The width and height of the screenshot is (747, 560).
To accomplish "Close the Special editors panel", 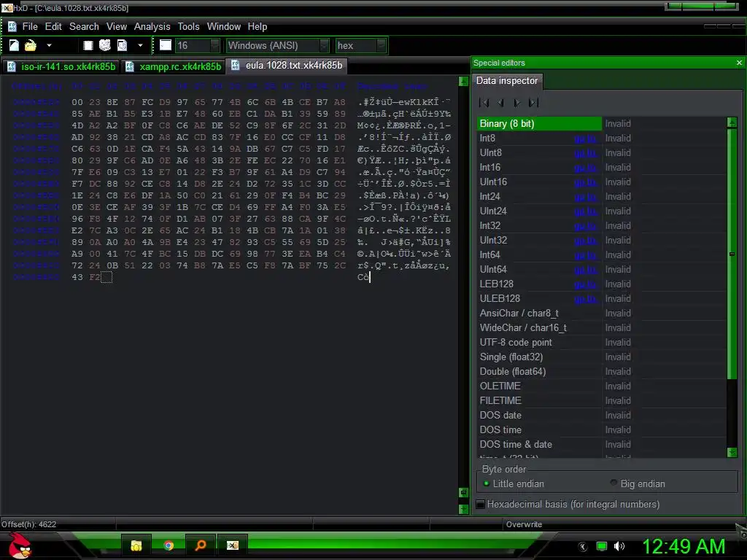I will pos(739,63).
